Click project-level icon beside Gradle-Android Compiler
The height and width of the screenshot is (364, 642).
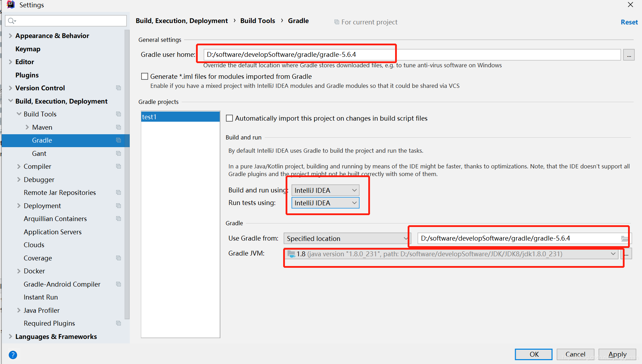pyautogui.click(x=119, y=284)
